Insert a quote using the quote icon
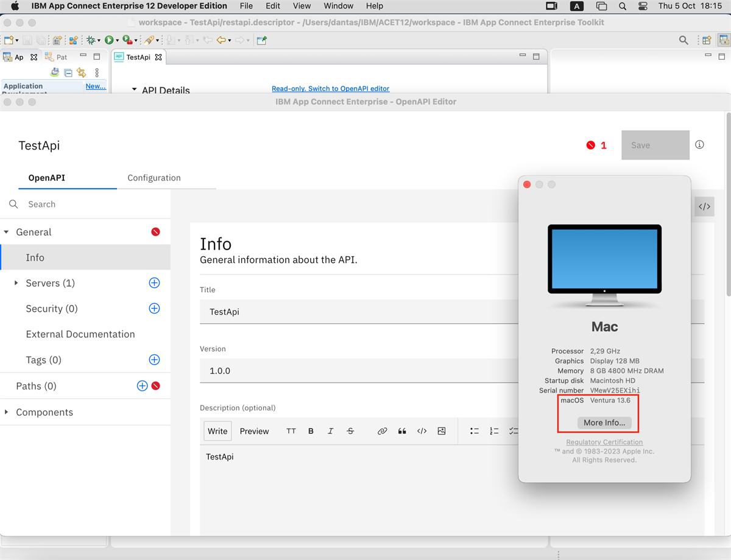 pyautogui.click(x=402, y=431)
